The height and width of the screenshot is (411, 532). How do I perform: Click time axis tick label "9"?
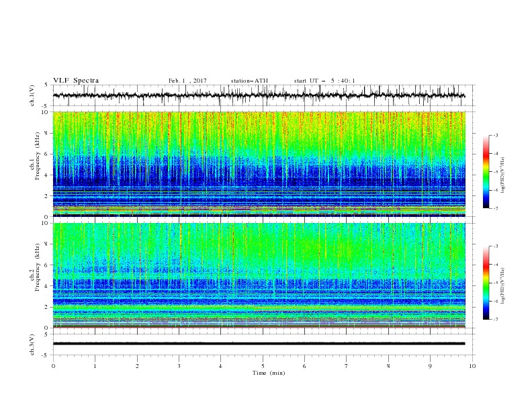pos(430,366)
